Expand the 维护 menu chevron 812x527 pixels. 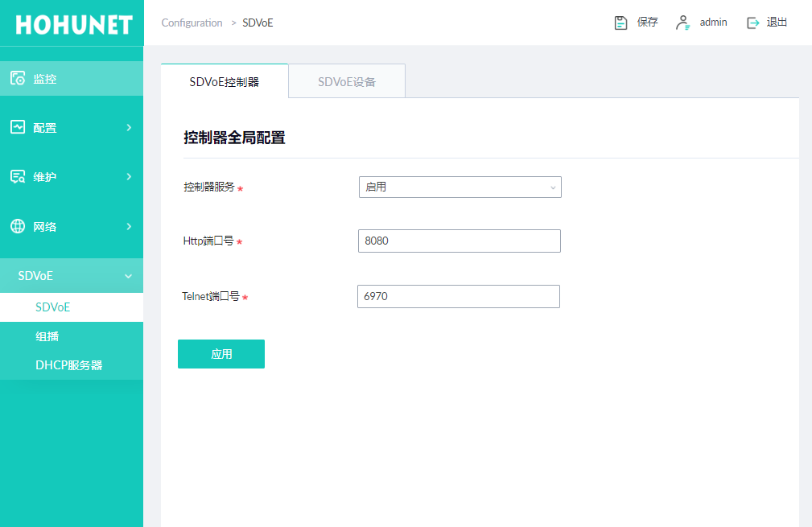pyautogui.click(x=129, y=177)
